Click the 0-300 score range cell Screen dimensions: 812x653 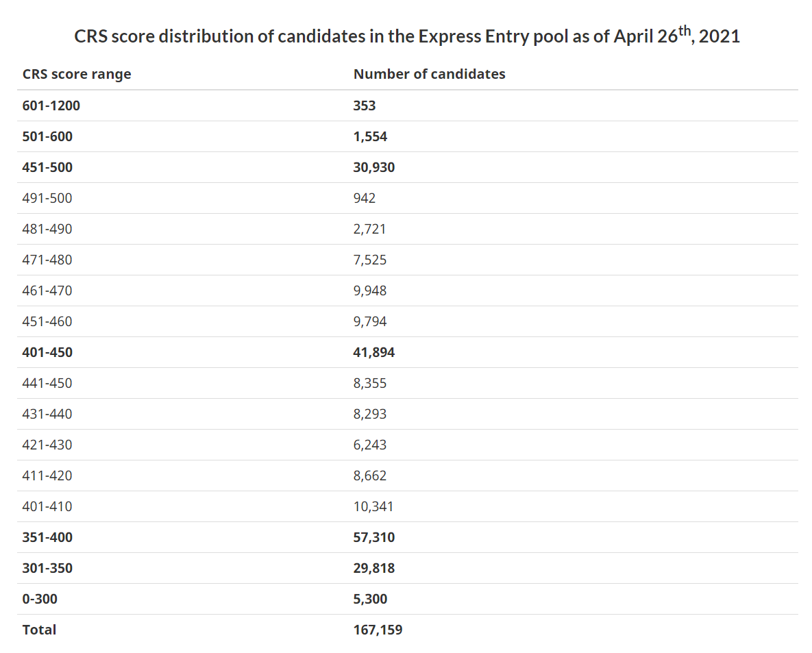coord(40,599)
